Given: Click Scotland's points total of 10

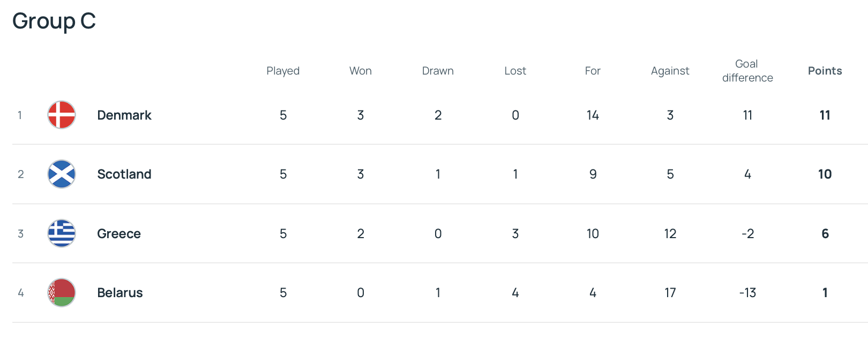Looking at the screenshot, I should coord(825,174).
